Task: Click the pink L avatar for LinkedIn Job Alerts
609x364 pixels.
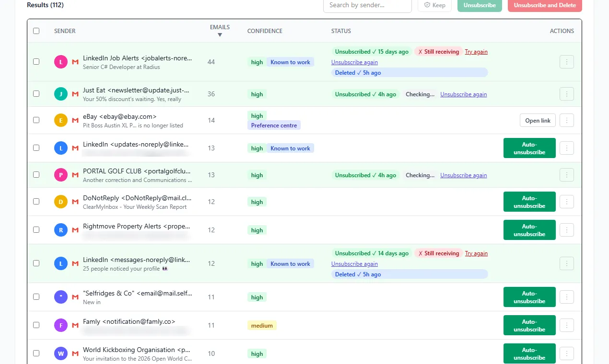Action: point(61,62)
